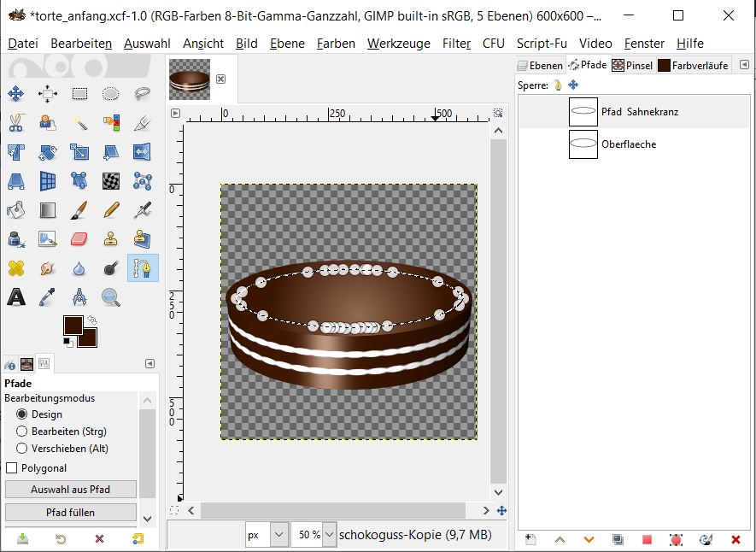The width and height of the screenshot is (756, 552).
Task: Click the Auswahl aus Pfad button
Action: point(71,490)
